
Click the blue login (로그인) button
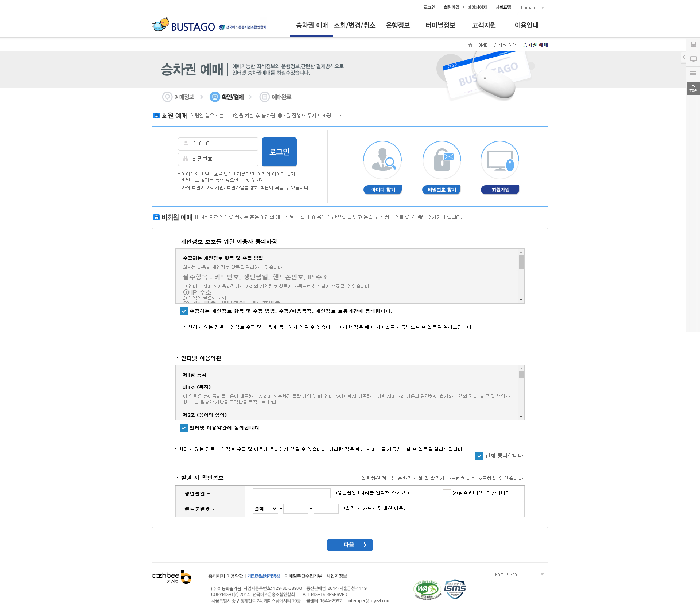pos(279,152)
